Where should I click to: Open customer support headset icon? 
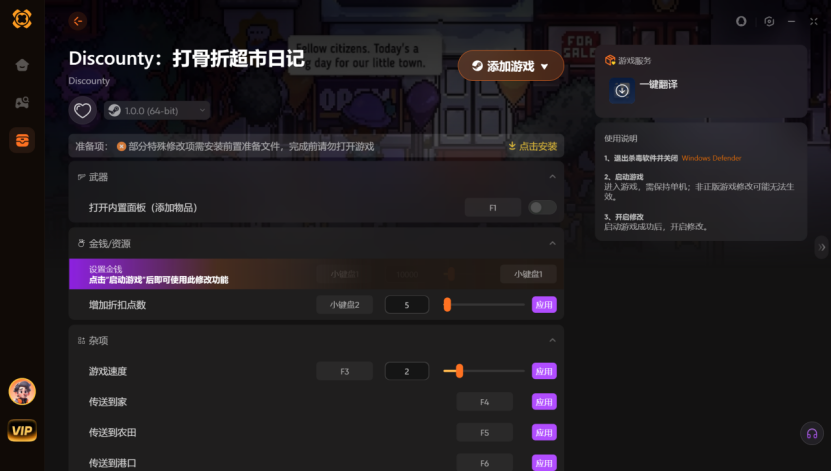click(811, 434)
